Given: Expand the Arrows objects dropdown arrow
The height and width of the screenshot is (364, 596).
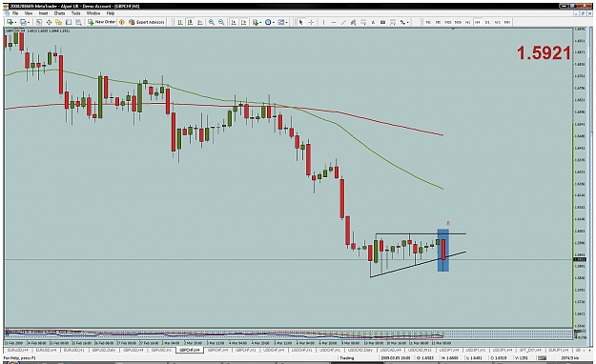Looking at the screenshot, I should tap(408, 23).
